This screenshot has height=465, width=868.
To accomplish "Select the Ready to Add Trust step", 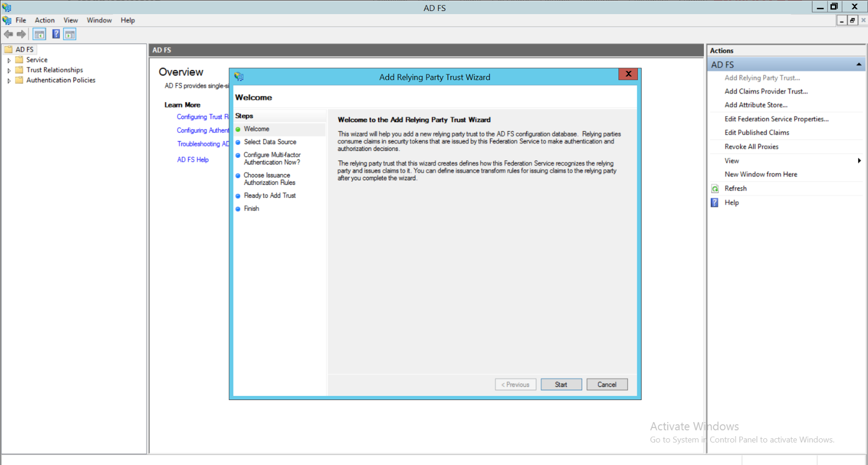I will 269,196.
